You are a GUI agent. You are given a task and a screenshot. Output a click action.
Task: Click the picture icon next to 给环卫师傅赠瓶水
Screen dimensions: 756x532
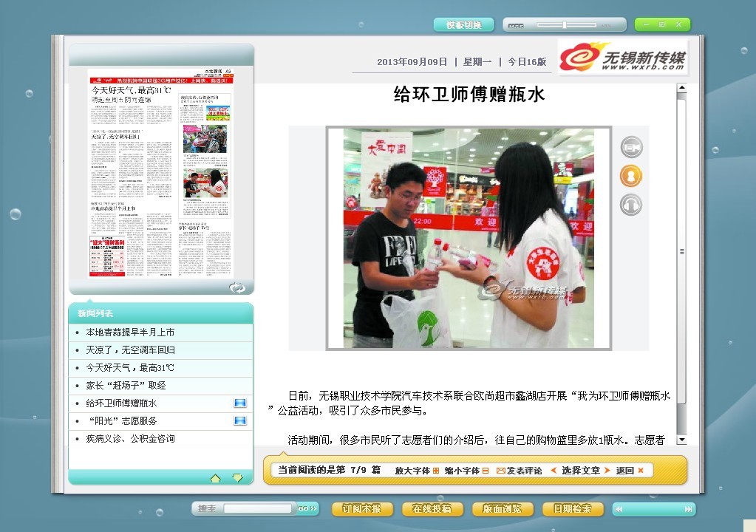(x=239, y=403)
